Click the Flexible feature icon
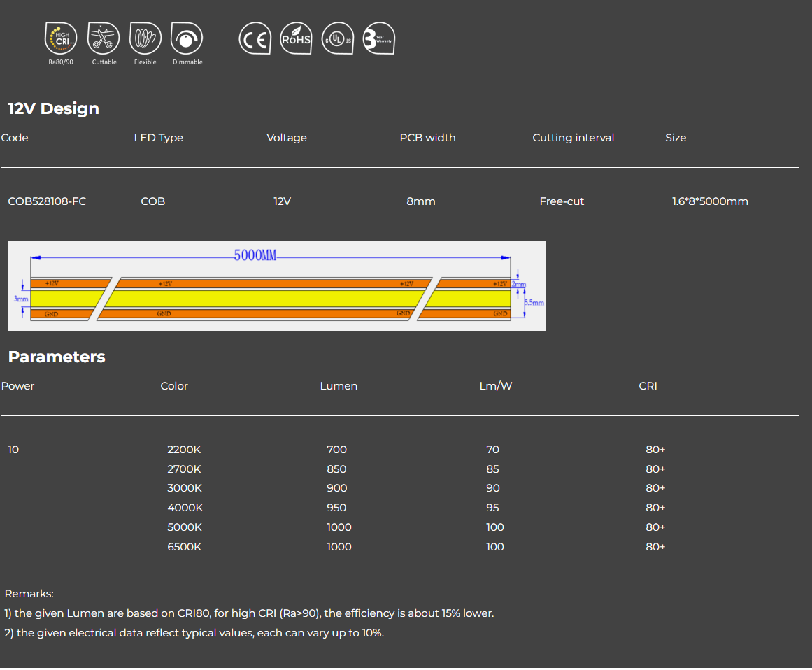 [x=145, y=38]
